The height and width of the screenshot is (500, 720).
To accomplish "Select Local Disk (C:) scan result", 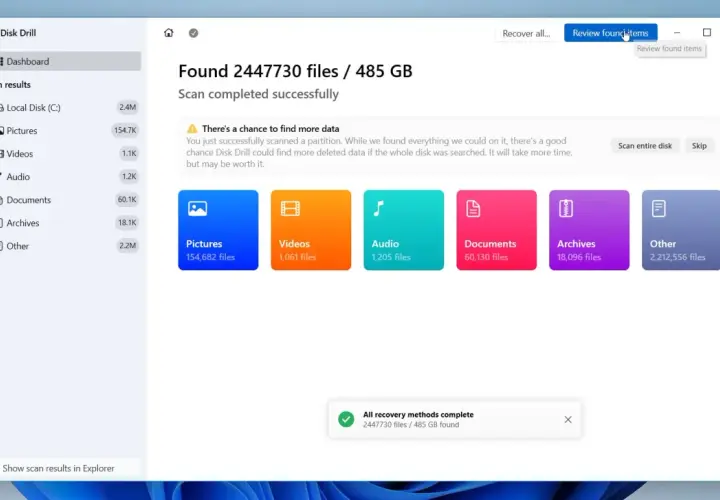I will click(x=70, y=107).
